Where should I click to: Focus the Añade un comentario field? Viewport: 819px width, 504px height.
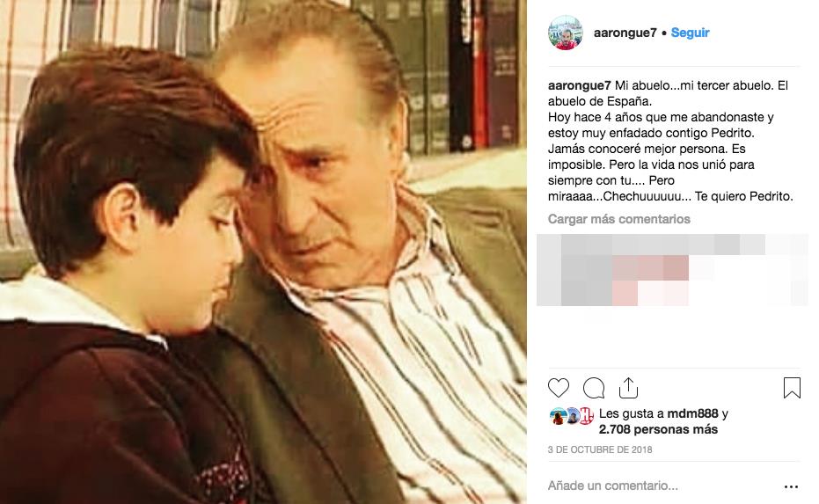coord(612,486)
